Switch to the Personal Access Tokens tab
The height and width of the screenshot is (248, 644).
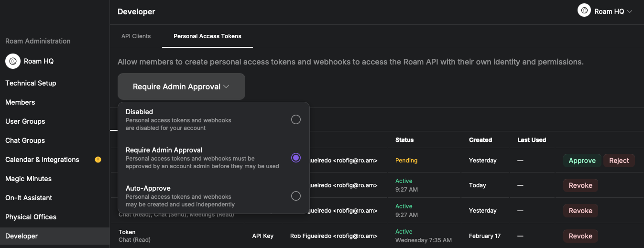[207, 36]
